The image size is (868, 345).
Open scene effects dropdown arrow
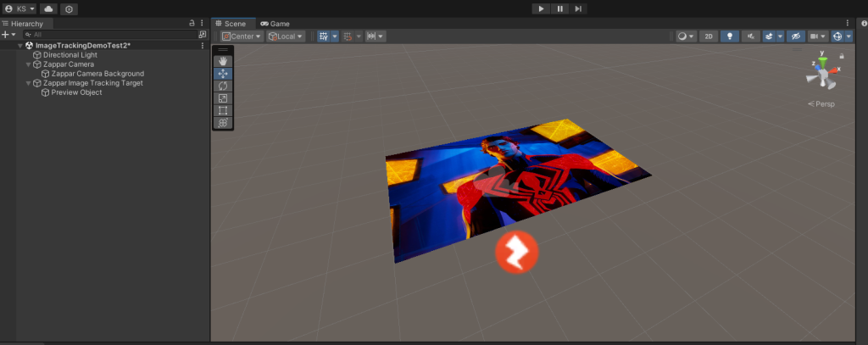pos(780,36)
